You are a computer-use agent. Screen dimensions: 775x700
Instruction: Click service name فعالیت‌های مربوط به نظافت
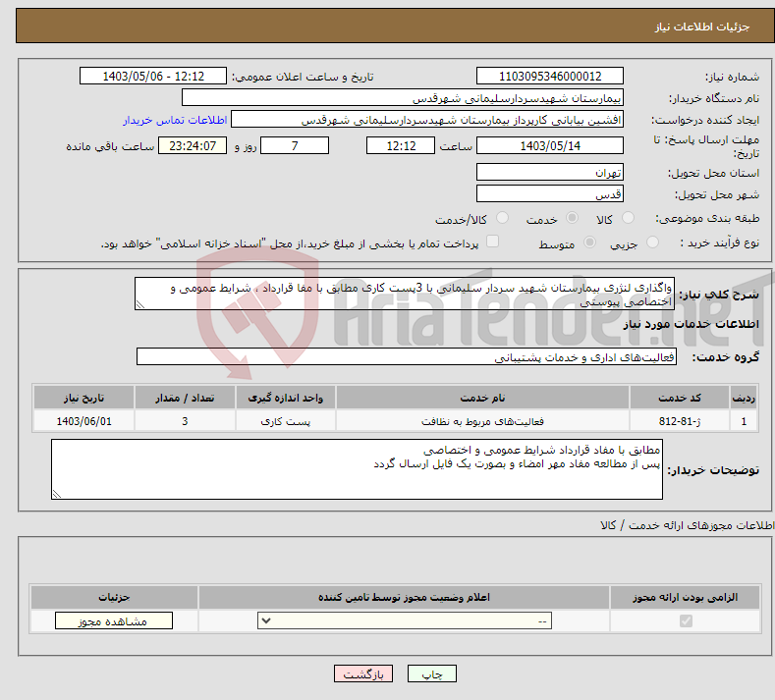[x=482, y=421]
